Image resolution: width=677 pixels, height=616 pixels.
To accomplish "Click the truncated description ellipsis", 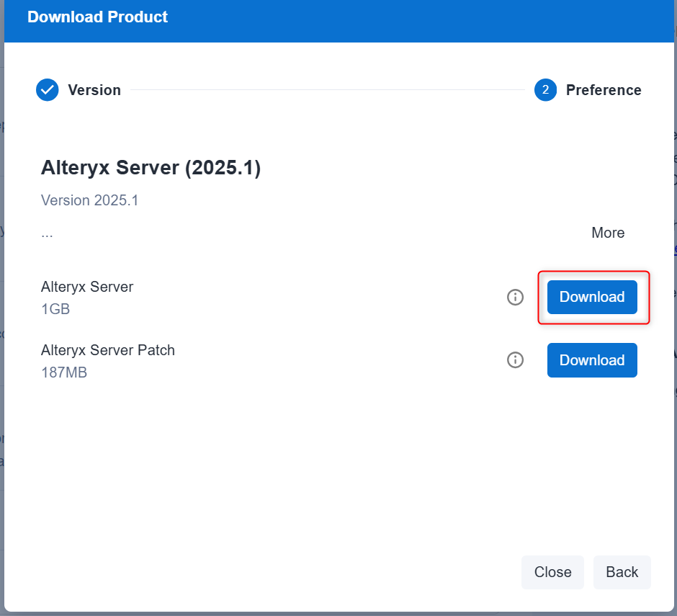I will (x=47, y=233).
